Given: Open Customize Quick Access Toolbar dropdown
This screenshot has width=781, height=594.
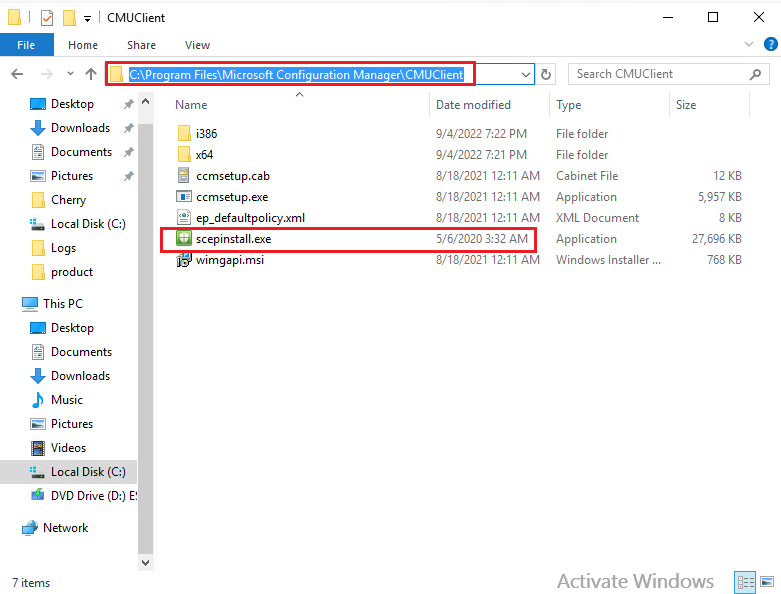Looking at the screenshot, I should [87, 19].
